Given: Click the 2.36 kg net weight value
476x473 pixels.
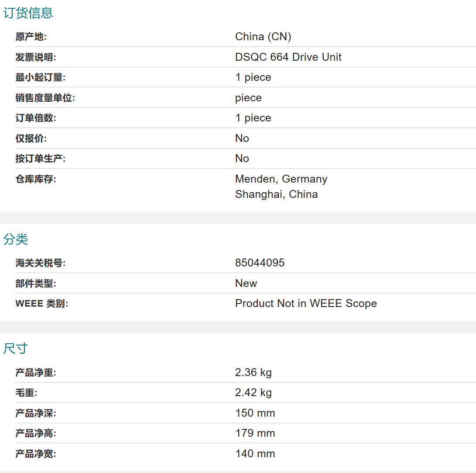Looking at the screenshot, I should tap(253, 373).
